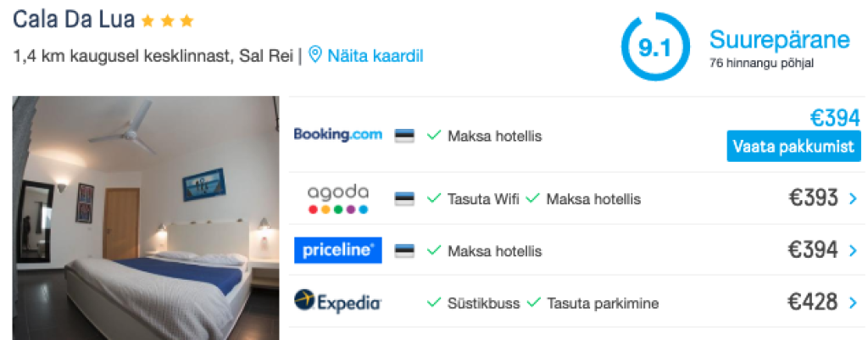Expand the priceline €394 offer arrow
This screenshot has height=340, width=868.
(x=853, y=251)
